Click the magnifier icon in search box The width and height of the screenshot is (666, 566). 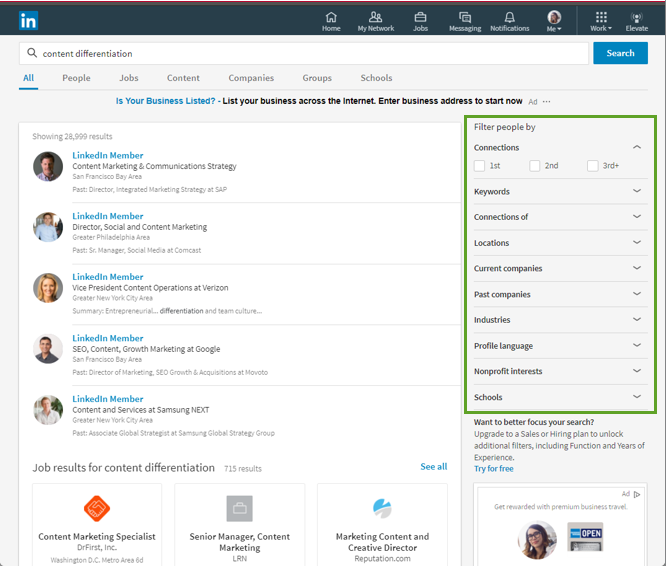pos(32,53)
